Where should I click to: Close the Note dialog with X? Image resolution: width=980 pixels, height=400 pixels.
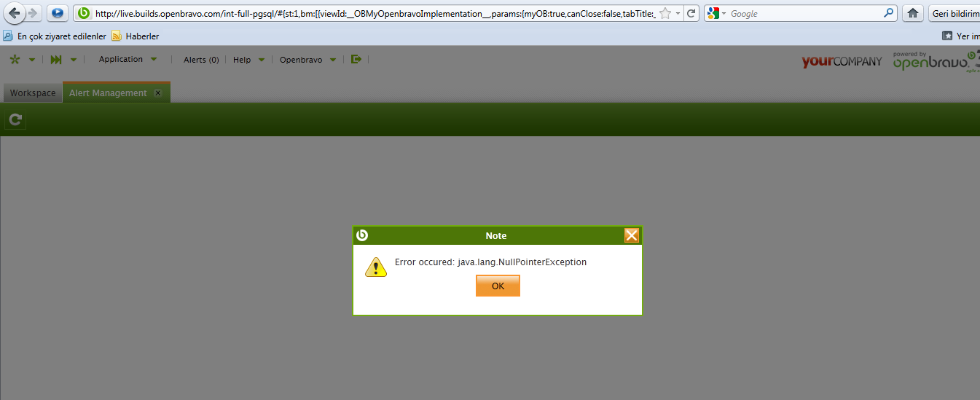632,235
